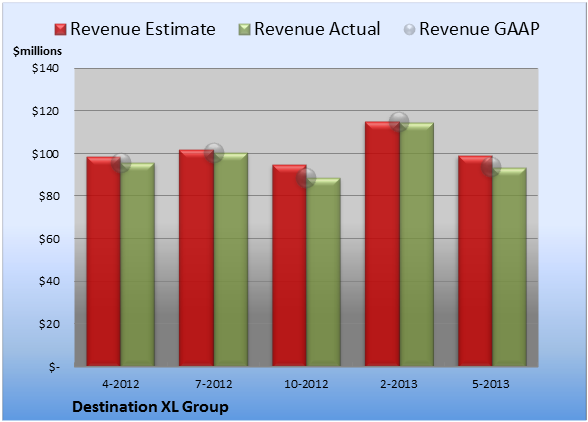588x422 pixels.
Task: Click the "$millions" axis unit label
Action: [x=37, y=51]
